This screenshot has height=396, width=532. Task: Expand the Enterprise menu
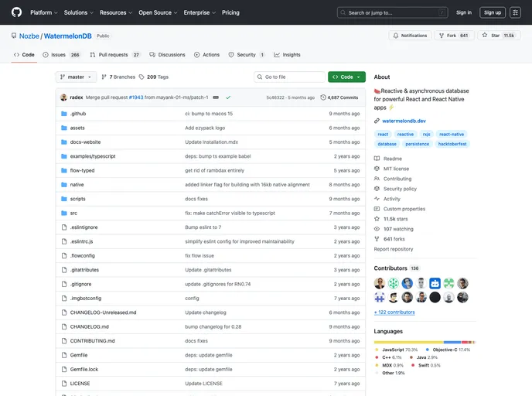[199, 12]
